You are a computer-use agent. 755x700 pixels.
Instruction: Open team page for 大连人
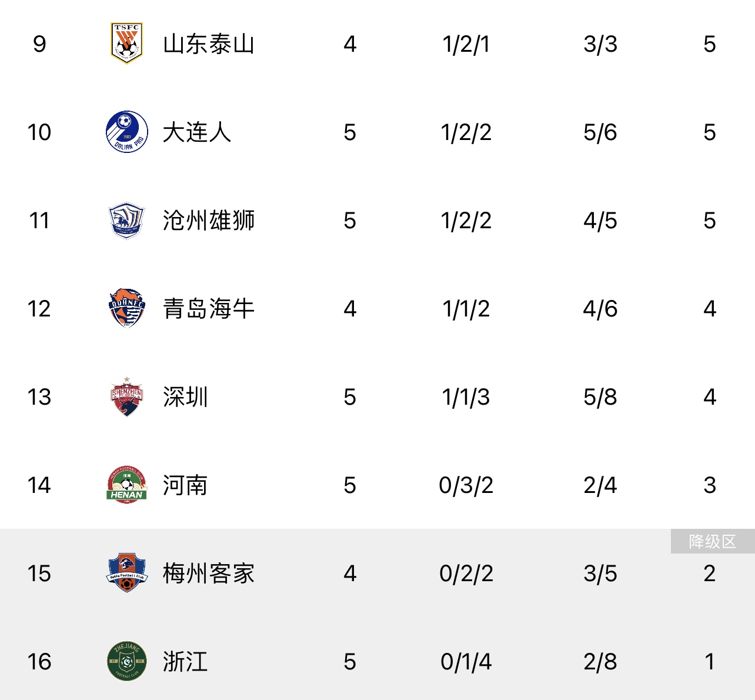click(197, 132)
